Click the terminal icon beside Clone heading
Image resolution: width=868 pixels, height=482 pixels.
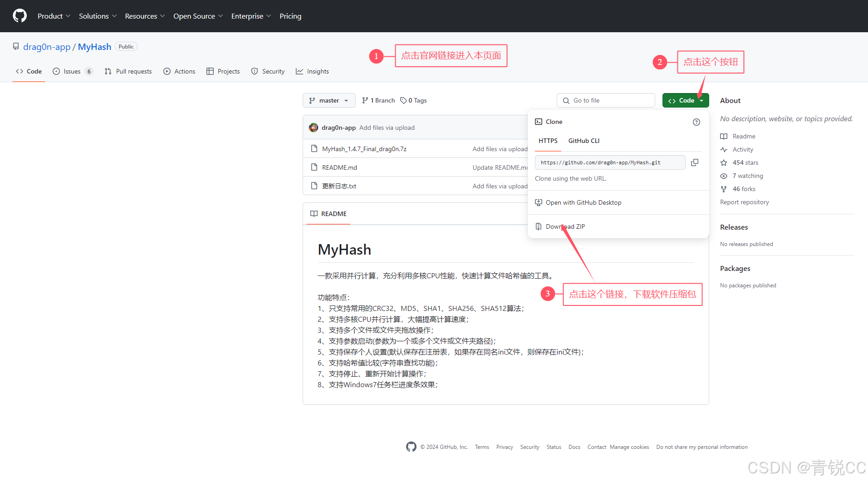click(539, 122)
